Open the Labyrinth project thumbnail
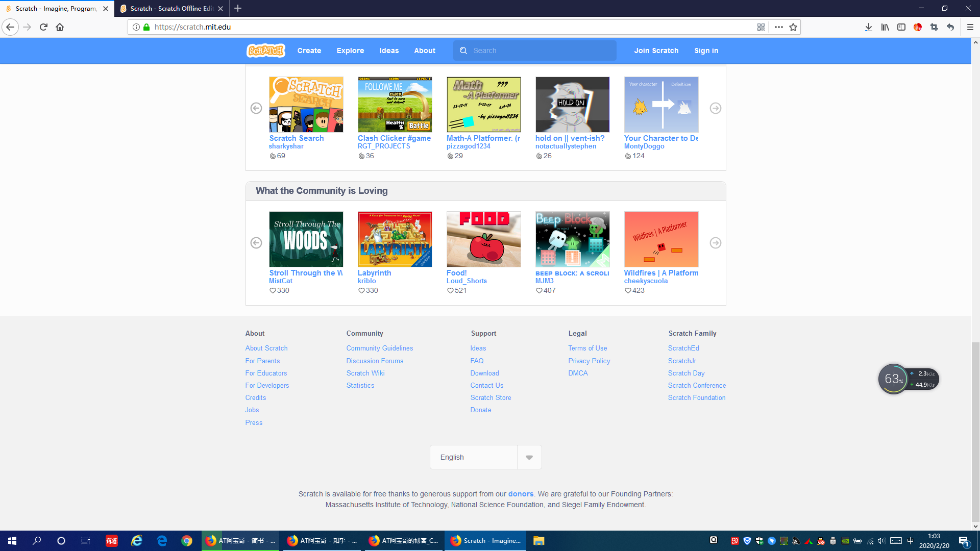980x551 pixels. tap(395, 239)
